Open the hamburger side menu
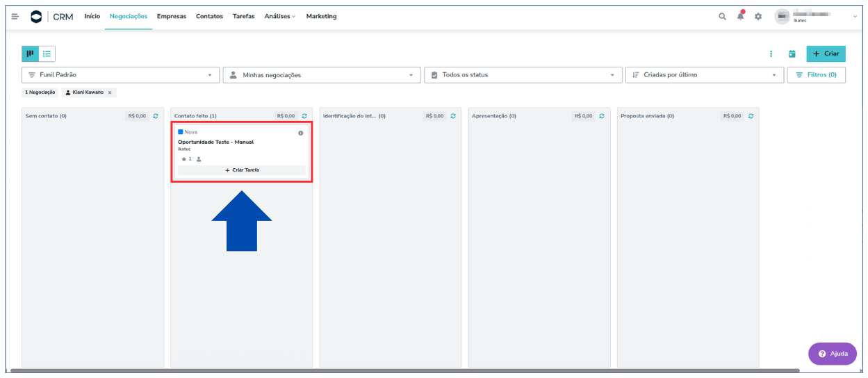 pyautogui.click(x=15, y=17)
